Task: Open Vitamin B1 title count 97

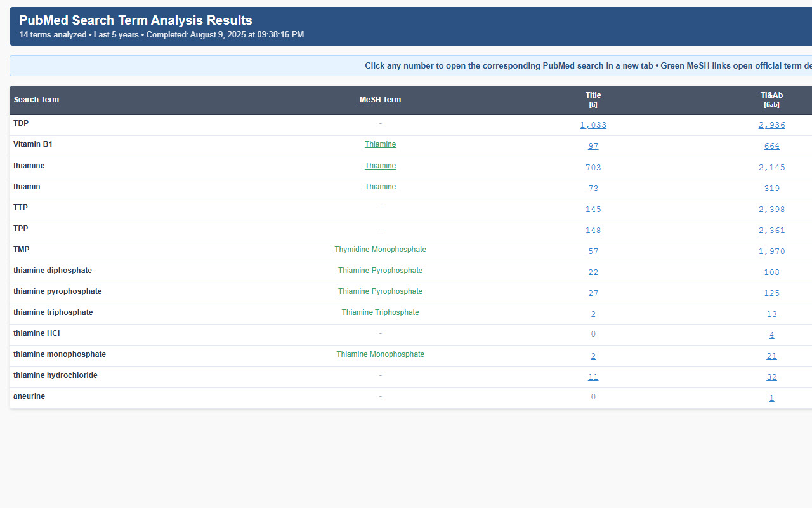Action: click(x=593, y=146)
